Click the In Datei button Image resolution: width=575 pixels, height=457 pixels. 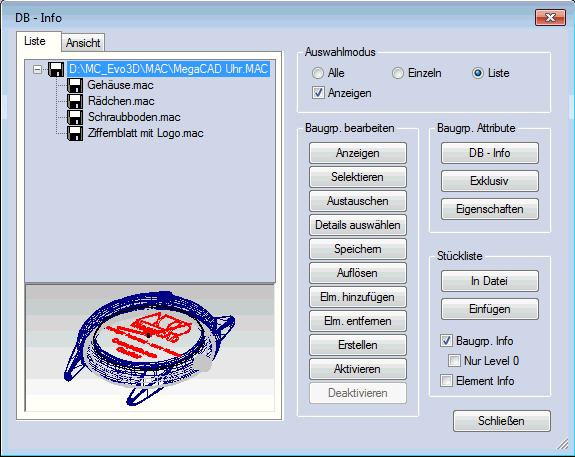pos(490,281)
